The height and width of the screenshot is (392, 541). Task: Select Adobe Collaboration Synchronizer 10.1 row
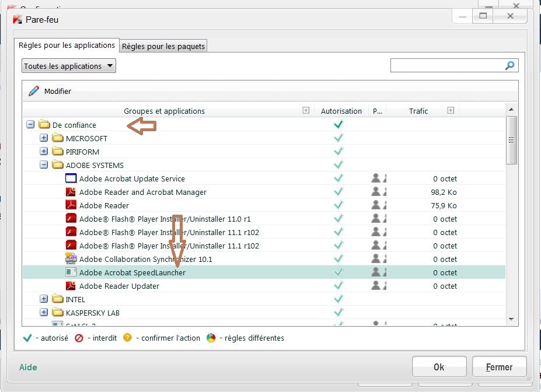pos(264,259)
